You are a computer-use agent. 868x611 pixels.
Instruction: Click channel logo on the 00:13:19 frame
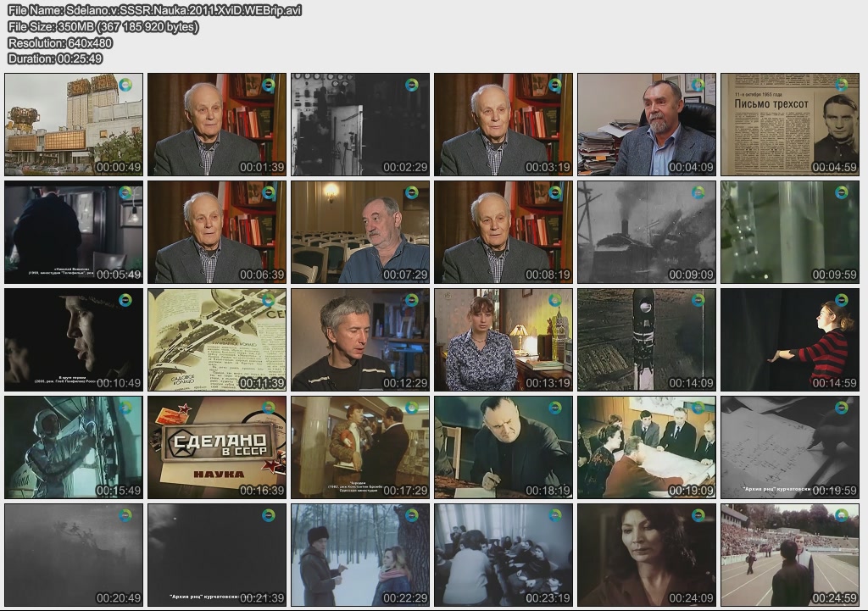(x=555, y=301)
